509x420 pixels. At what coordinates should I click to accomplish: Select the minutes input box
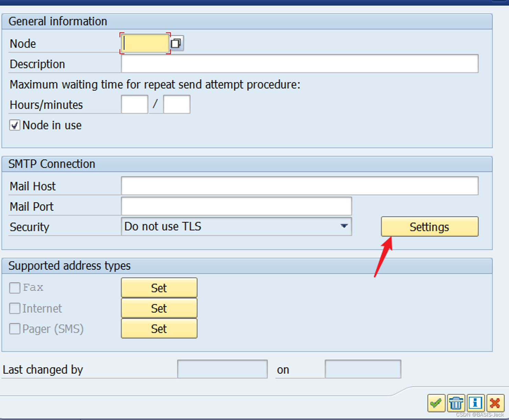tap(177, 104)
